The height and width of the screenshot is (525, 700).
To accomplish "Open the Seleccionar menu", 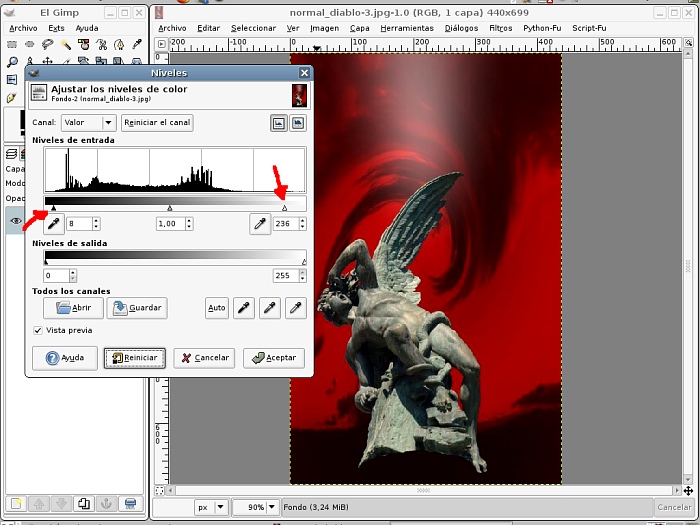I will [x=253, y=28].
